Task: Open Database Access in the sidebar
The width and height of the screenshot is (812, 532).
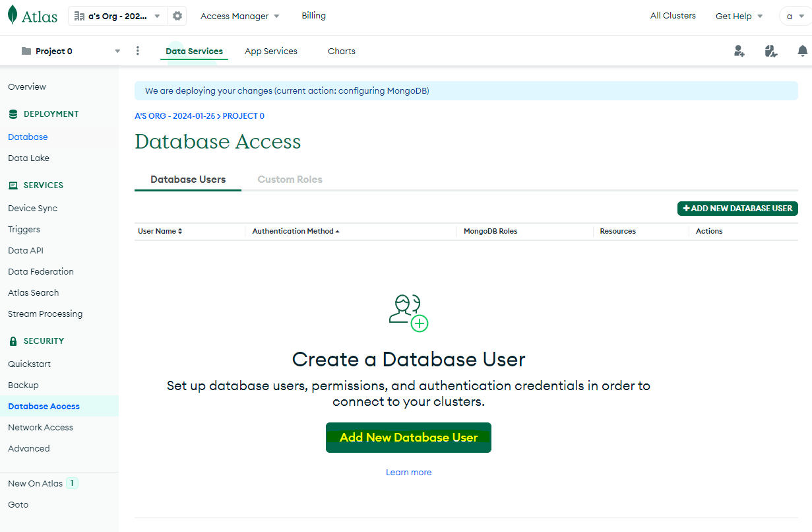Action: coord(44,406)
